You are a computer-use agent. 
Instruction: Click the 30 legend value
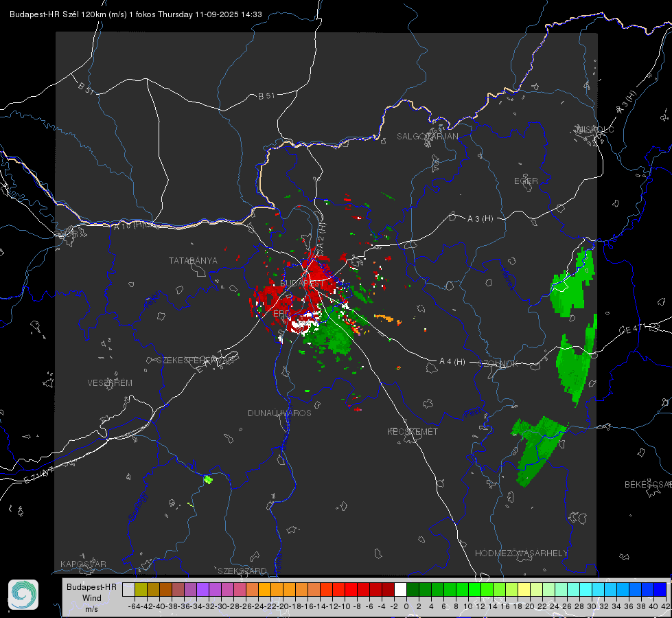point(591,606)
